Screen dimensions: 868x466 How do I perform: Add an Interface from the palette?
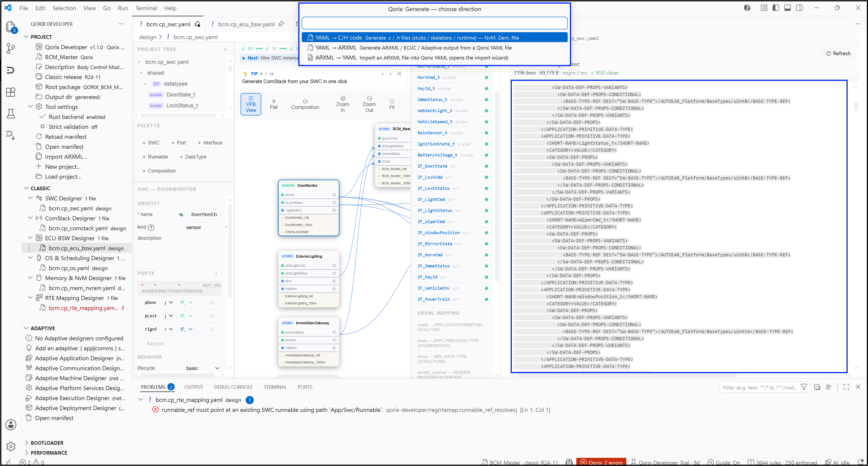pos(210,143)
